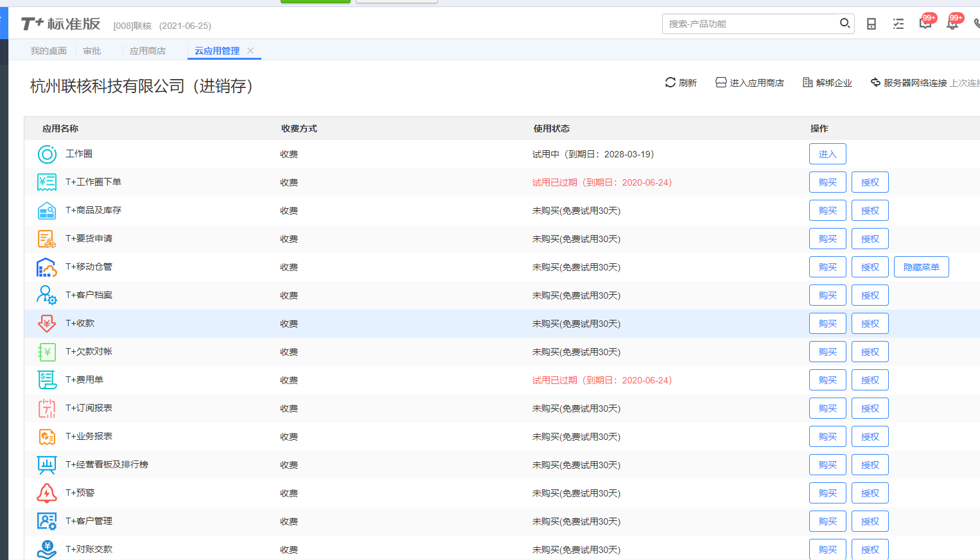Click the T+经营看板及排行榜 app icon
980x560 pixels.
tap(47, 465)
